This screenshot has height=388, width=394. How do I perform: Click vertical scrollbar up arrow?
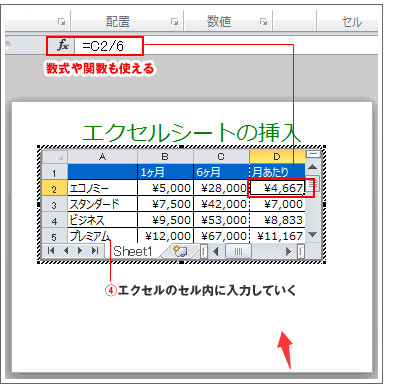click(x=312, y=167)
